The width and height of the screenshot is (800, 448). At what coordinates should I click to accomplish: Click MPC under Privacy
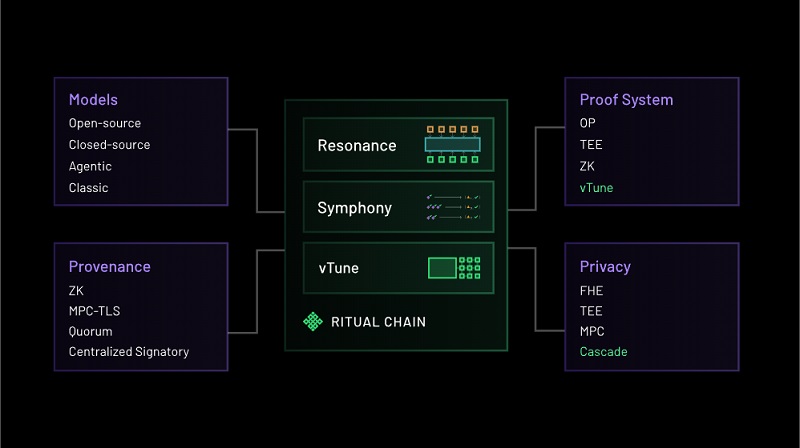tap(592, 331)
